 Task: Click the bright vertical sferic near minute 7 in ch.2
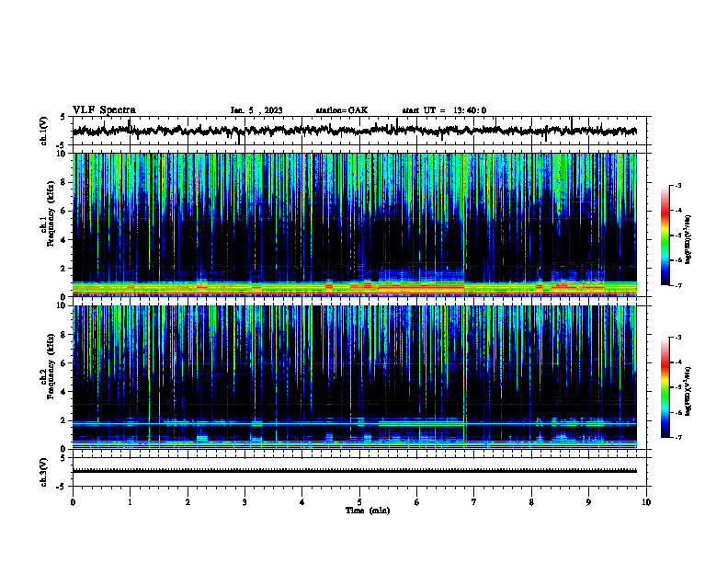[x=465, y=377]
